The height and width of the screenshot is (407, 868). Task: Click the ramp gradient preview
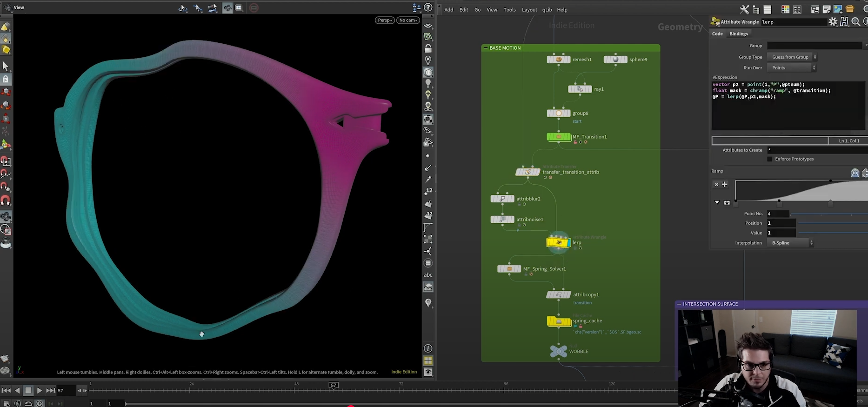[801, 191]
